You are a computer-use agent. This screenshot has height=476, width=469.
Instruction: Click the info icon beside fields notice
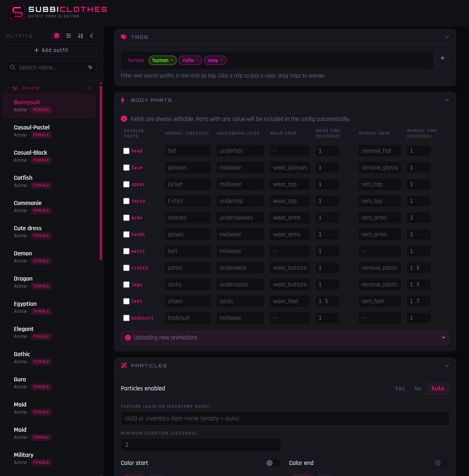(124, 119)
